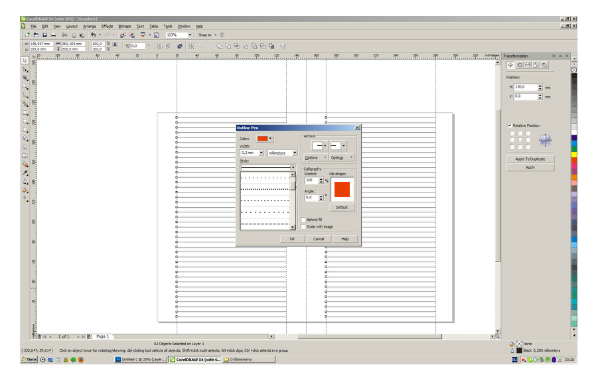Toggle the Relative Position checkbox
The image size is (600, 379).
coord(509,125)
